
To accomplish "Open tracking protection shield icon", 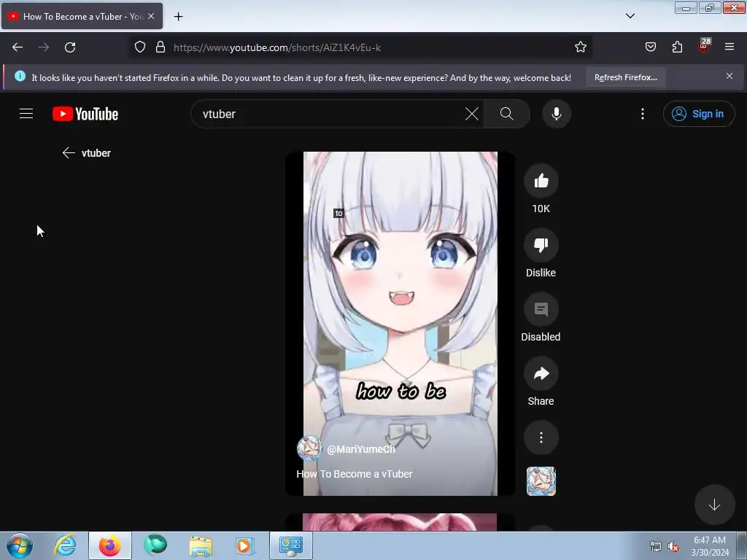I will click(139, 47).
